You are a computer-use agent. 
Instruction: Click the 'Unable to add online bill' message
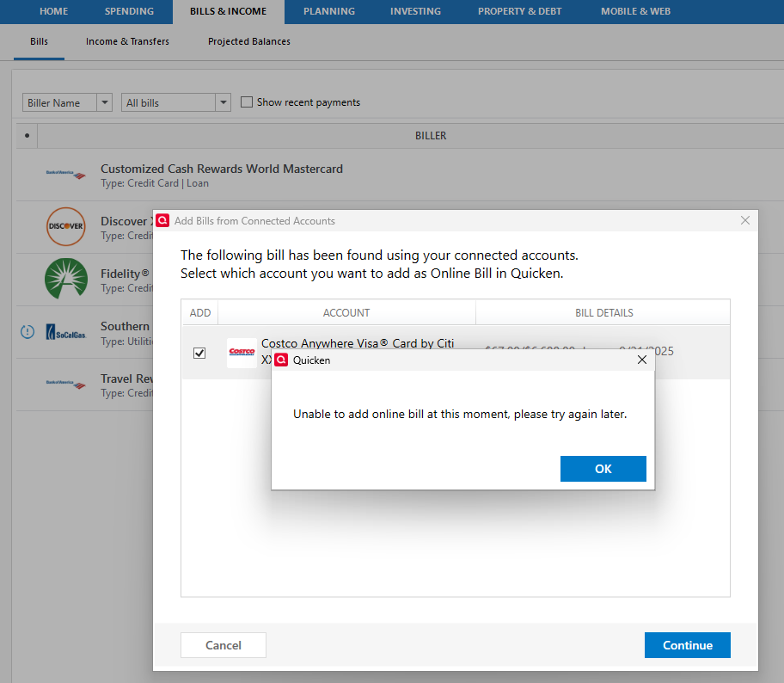pyautogui.click(x=460, y=415)
